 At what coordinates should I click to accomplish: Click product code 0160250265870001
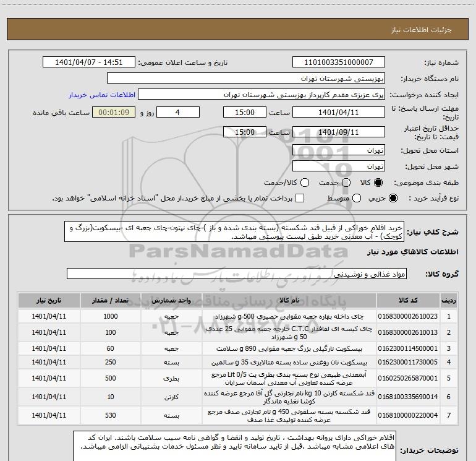pos(408,378)
